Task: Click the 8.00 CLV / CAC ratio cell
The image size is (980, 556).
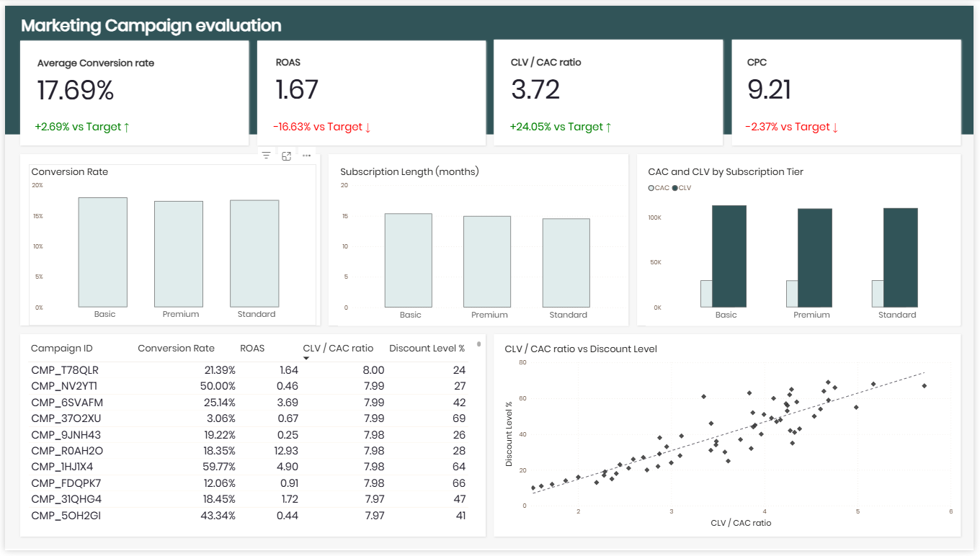Action: [x=373, y=370]
